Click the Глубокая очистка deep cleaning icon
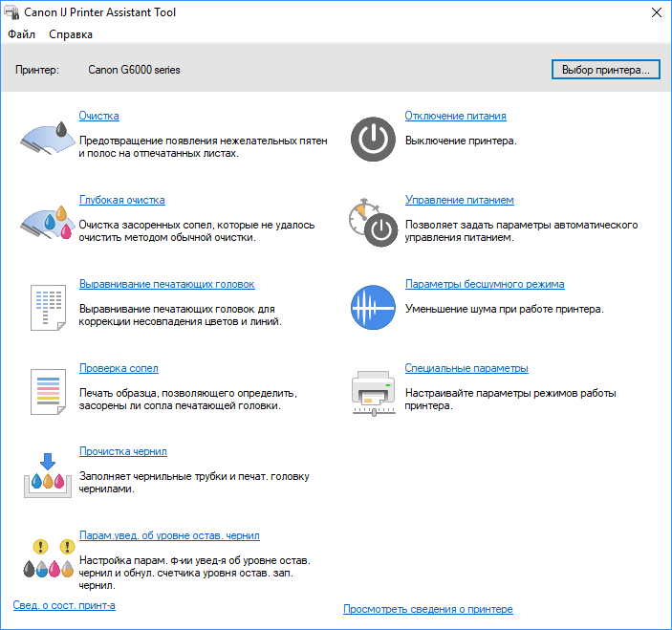 pos(47,223)
